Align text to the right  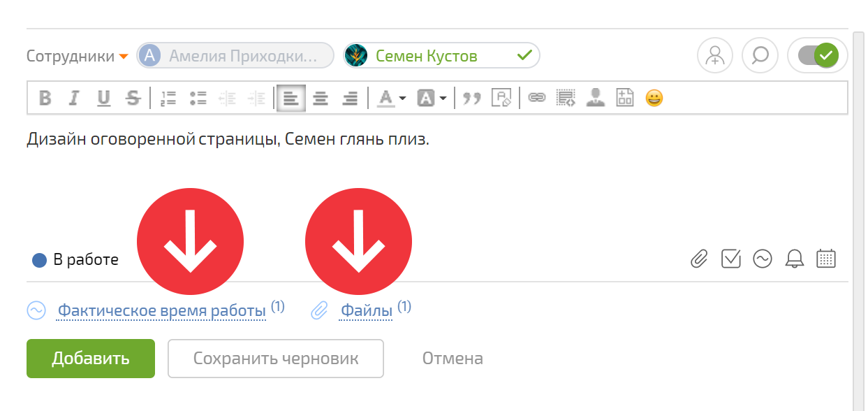(x=350, y=99)
